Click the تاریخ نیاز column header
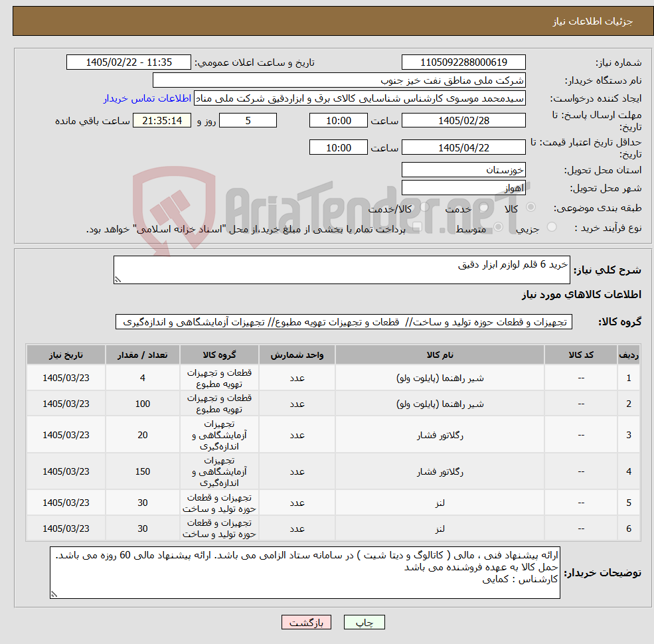The image size is (654, 644). 66,355
